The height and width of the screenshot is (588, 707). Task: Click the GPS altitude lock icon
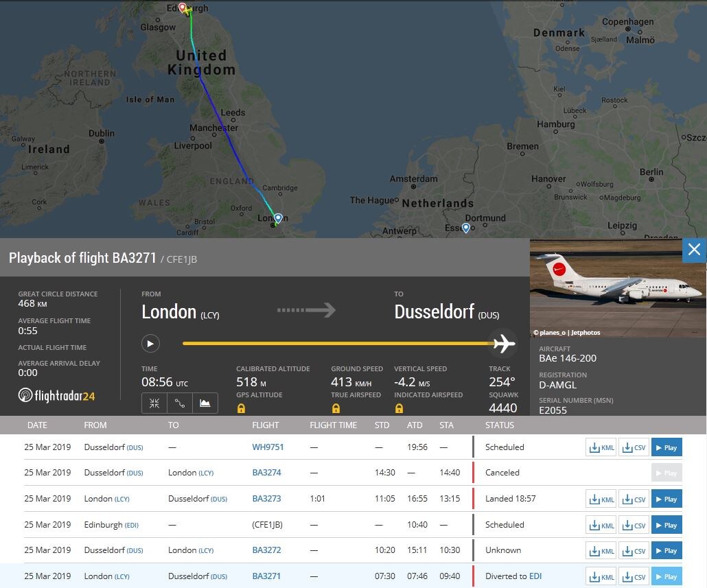coord(241,408)
